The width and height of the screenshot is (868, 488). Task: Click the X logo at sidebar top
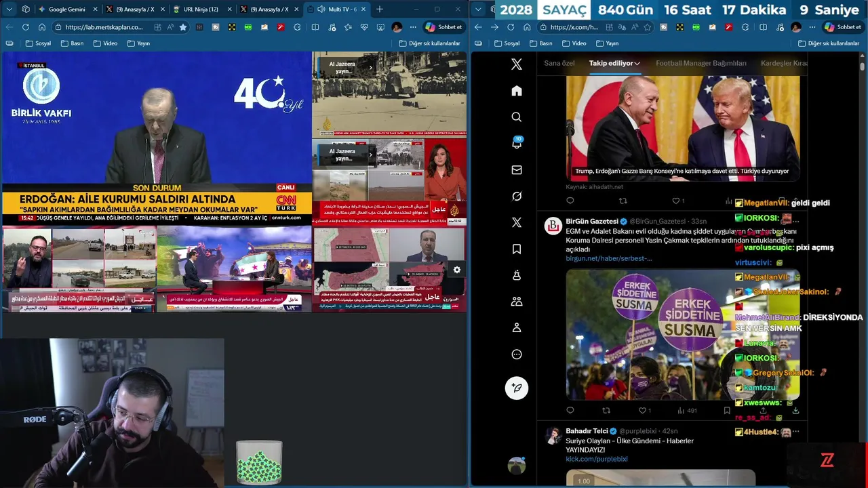517,64
